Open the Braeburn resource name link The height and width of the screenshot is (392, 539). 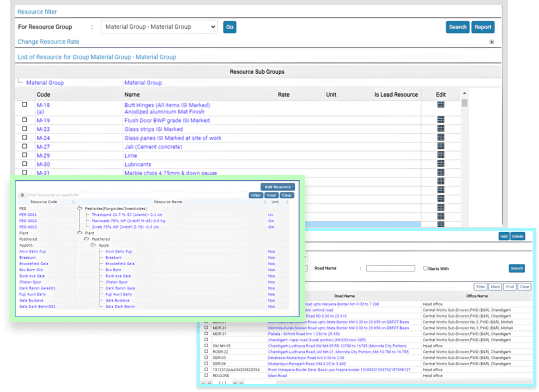point(114,258)
